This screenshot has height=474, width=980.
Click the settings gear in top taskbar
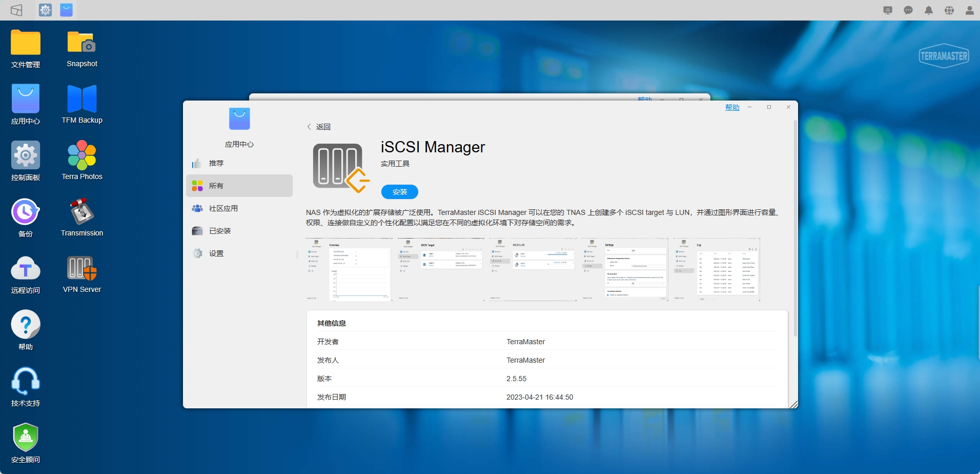[x=46, y=10]
